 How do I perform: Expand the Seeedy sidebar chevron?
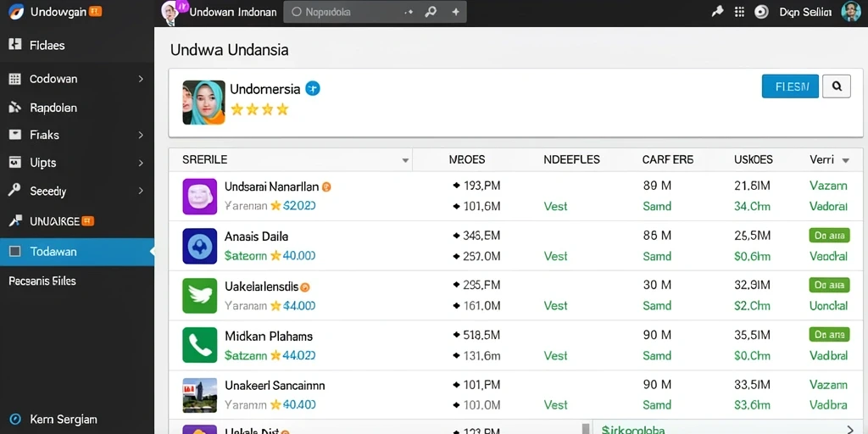tap(141, 191)
